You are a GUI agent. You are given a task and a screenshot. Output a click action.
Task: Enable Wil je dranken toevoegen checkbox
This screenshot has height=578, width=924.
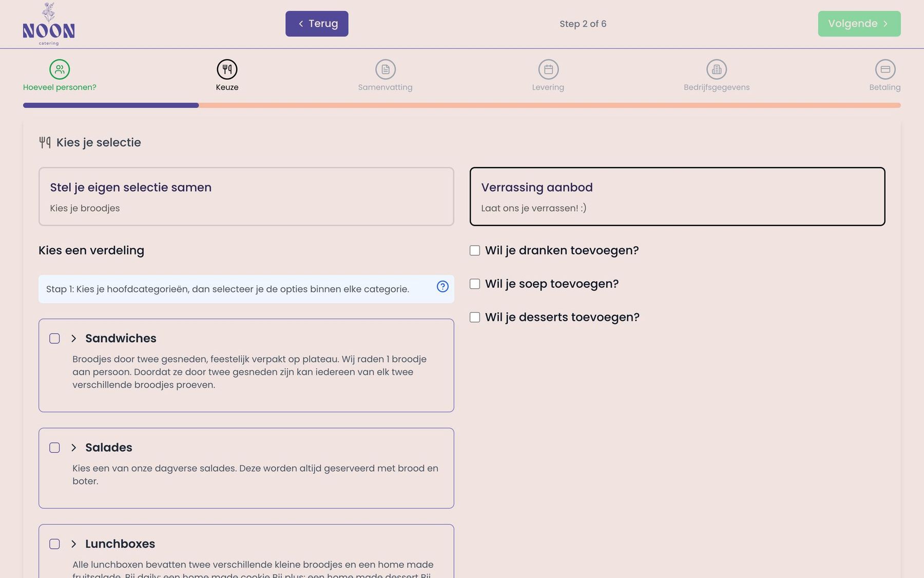475,250
